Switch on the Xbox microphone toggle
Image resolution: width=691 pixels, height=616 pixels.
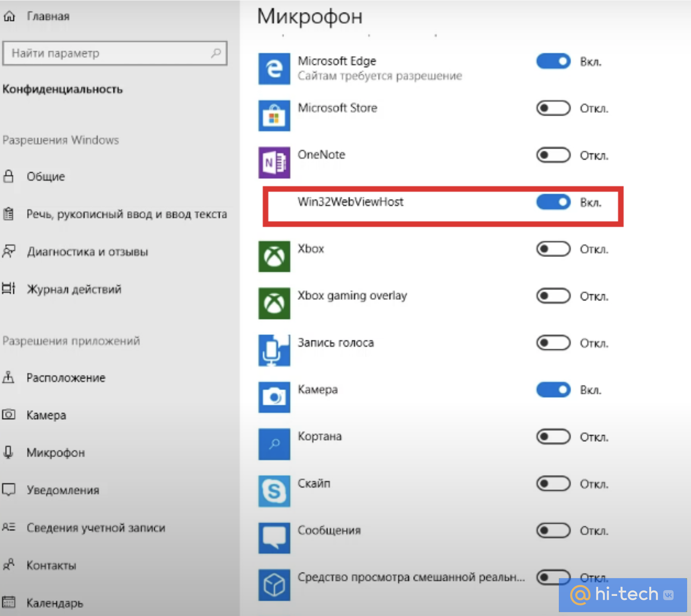point(553,249)
